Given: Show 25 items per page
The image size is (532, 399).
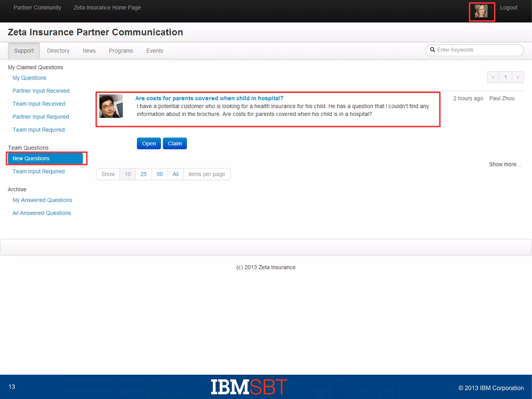Looking at the screenshot, I should pyautogui.click(x=144, y=174).
